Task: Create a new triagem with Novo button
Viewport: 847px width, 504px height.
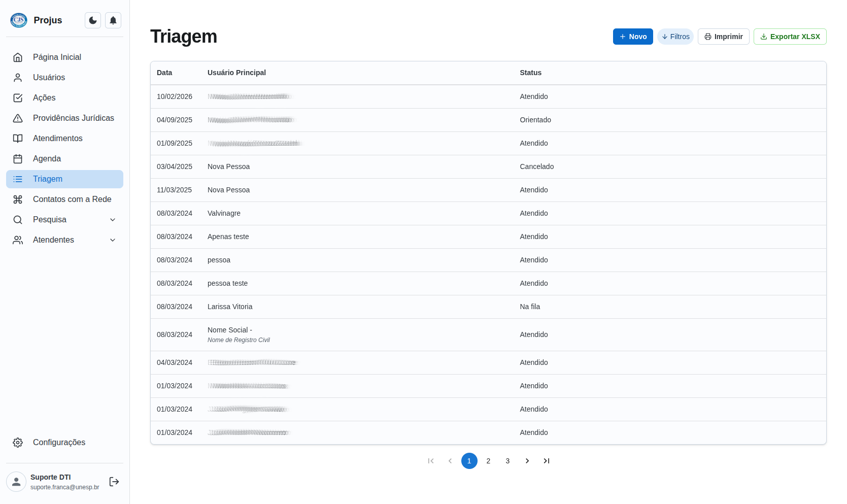Action: 633,37
